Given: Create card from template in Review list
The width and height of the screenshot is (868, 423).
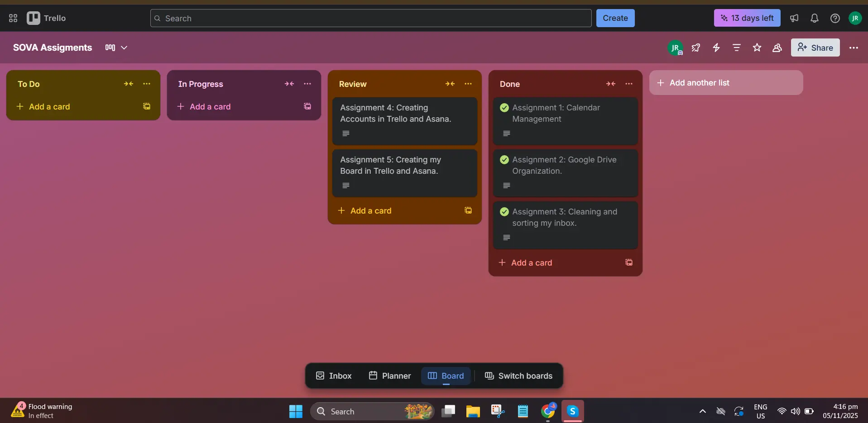Looking at the screenshot, I should point(468,210).
